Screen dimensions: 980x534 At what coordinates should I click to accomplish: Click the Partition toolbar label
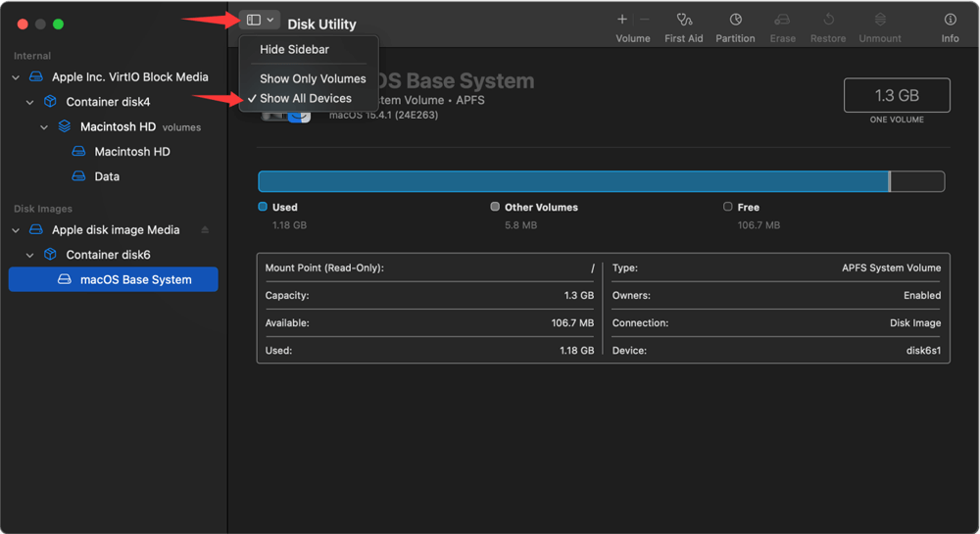tap(735, 38)
